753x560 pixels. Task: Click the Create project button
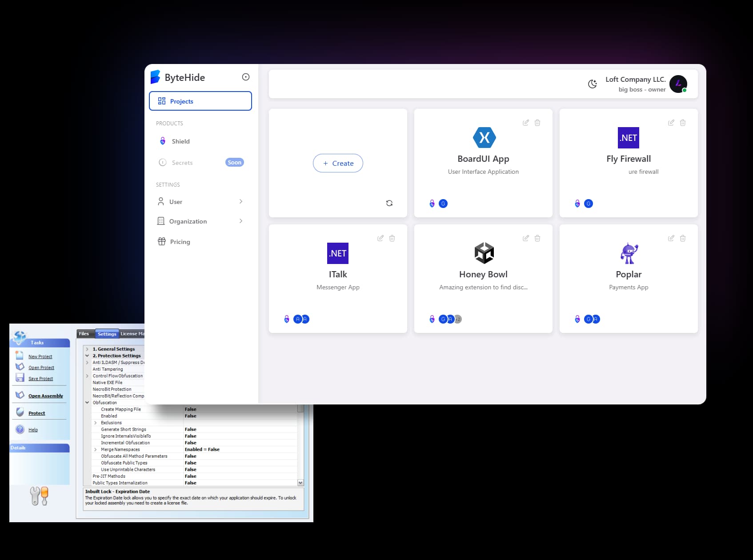click(338, 163)
